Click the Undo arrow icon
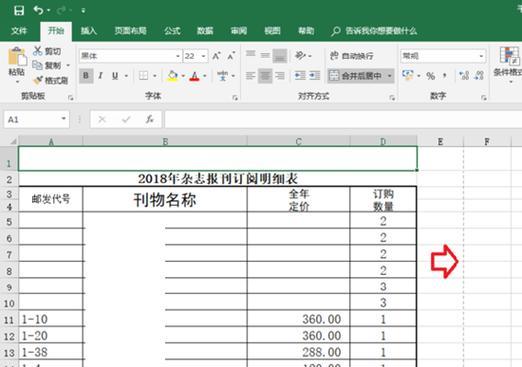The image size is (522, 367). coord(38,10)
